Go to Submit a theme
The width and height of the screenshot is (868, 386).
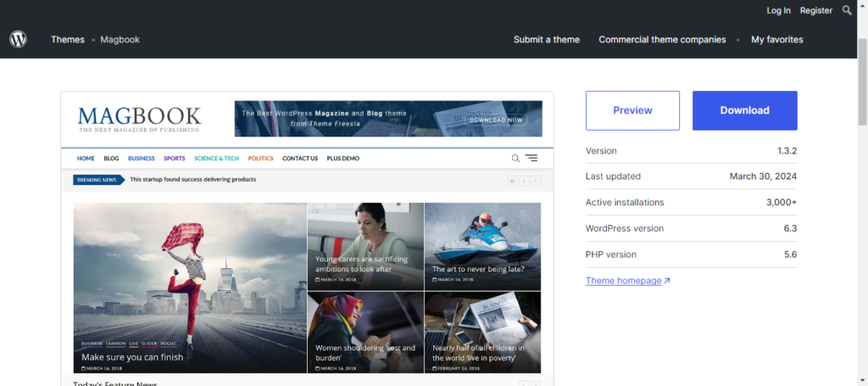tap(547, 39)
